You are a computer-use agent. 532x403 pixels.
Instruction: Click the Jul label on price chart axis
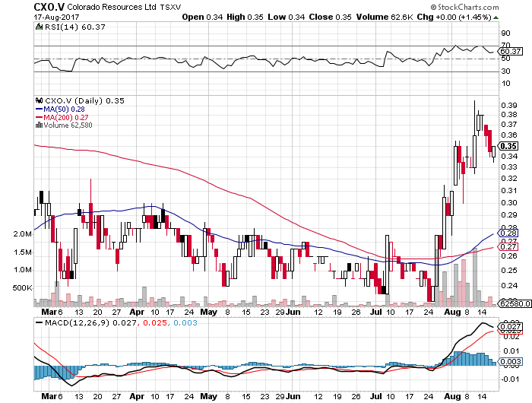(376, 312)
